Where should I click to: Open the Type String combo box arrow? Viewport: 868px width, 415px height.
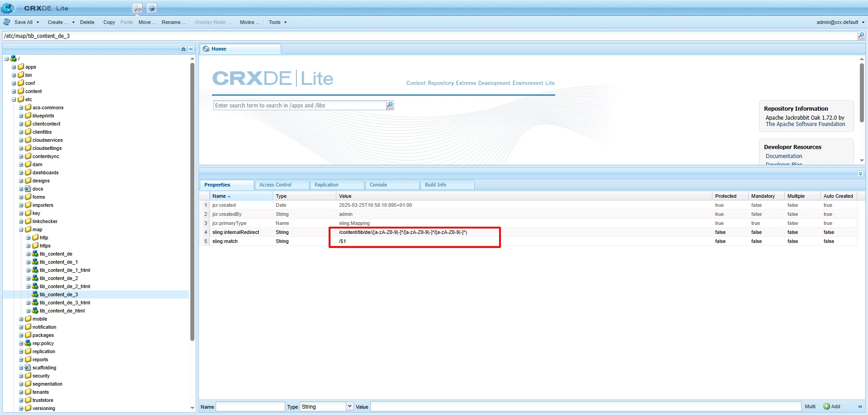point(349,406)
